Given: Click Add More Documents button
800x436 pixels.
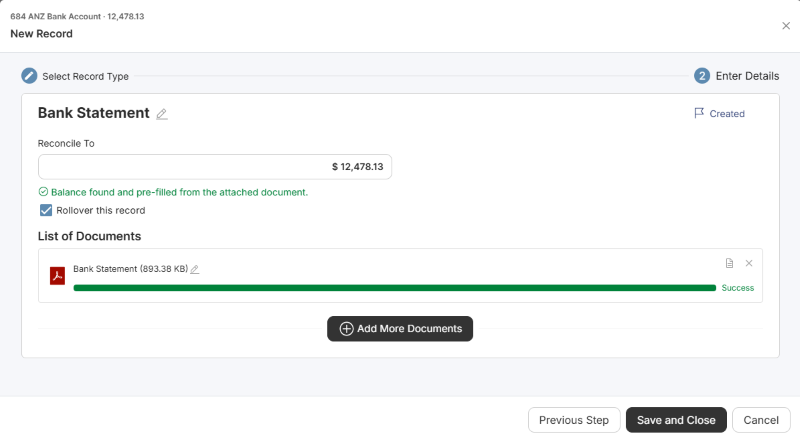Looking at the screenshot, I should [400, 329].
